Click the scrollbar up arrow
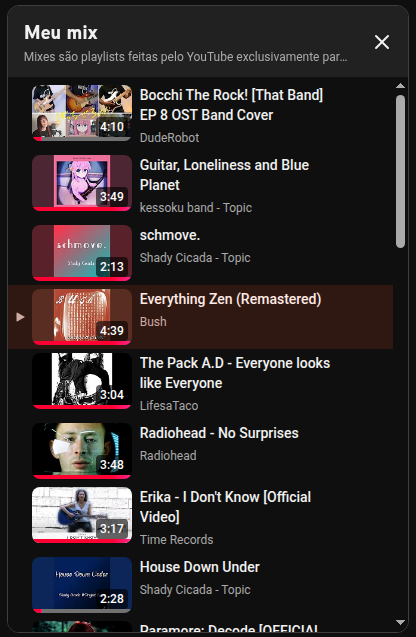The height and width of the screenshot is (637, 416). tap(400, 86)
